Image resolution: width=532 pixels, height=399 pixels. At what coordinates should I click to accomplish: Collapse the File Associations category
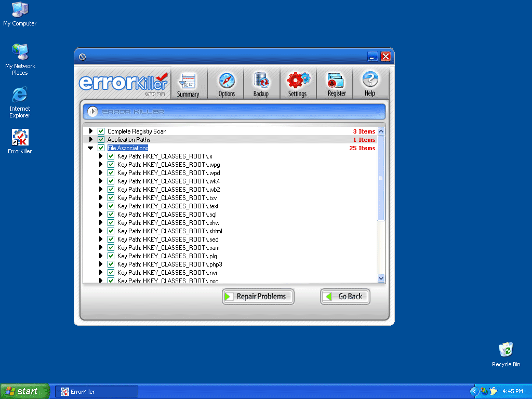tap(91, 148)
